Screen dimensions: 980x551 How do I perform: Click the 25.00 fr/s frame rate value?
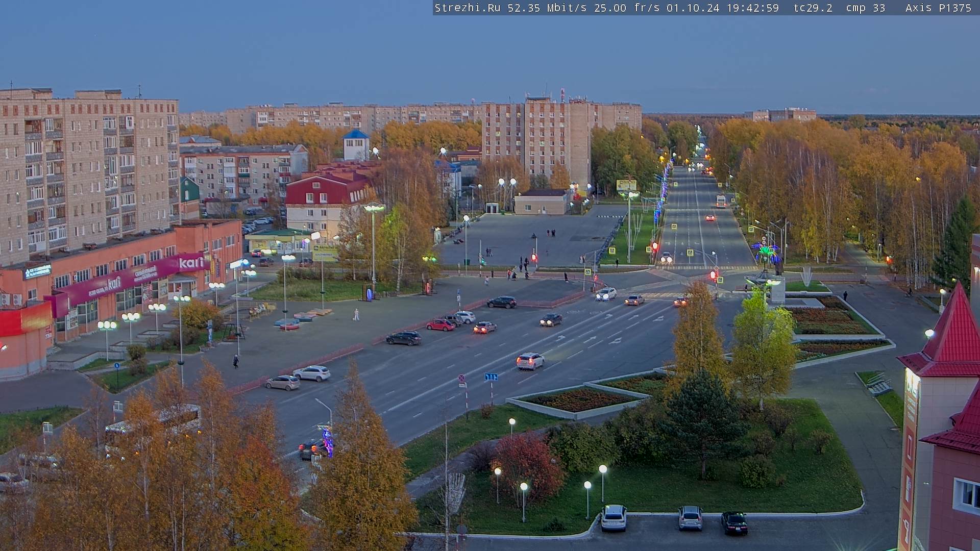point(627,8)
